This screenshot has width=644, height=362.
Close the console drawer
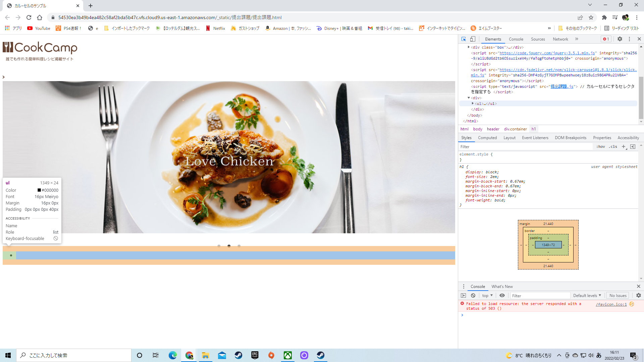[639, 286]
